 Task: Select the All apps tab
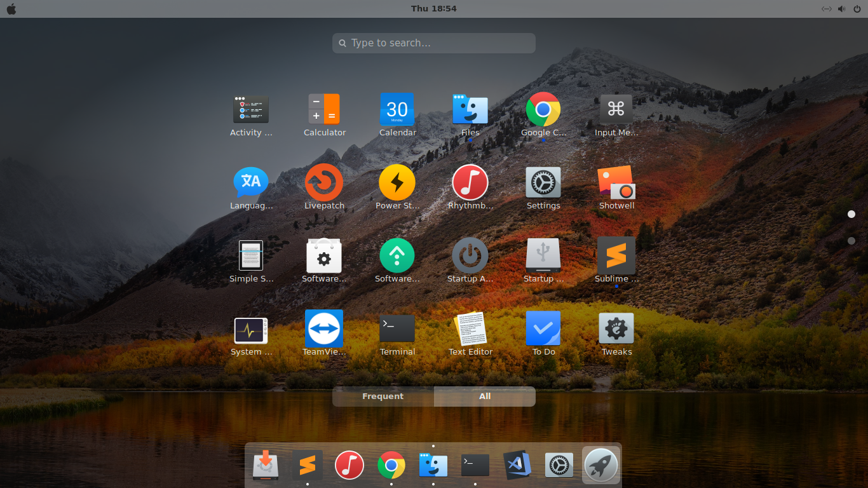pyautogui.click(x=485, y=396)
